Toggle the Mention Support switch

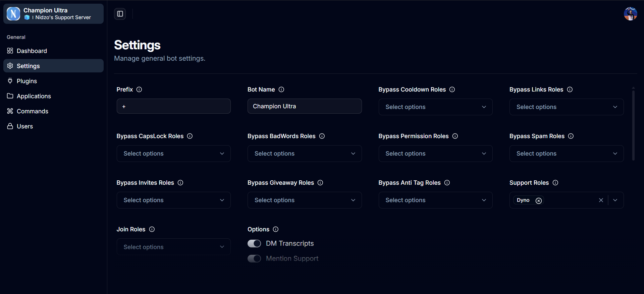pos(254,259)
